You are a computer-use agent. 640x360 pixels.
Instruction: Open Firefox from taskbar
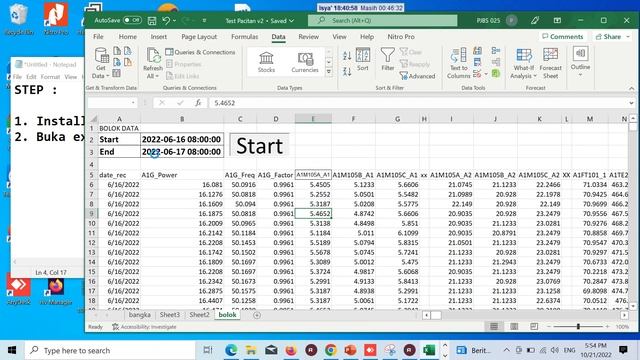(x=291, y=350)
